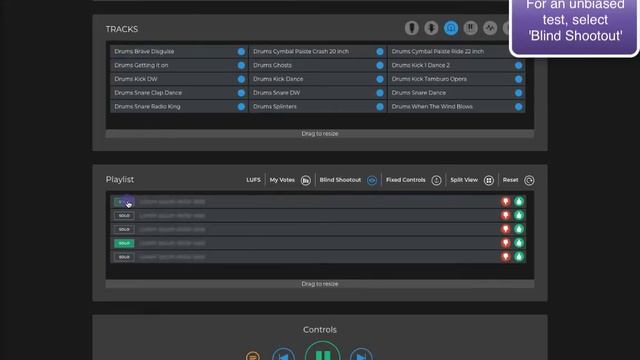Click the orange list icon in Controls
Screen dimensions: 640x360
[x=253, y=356]
